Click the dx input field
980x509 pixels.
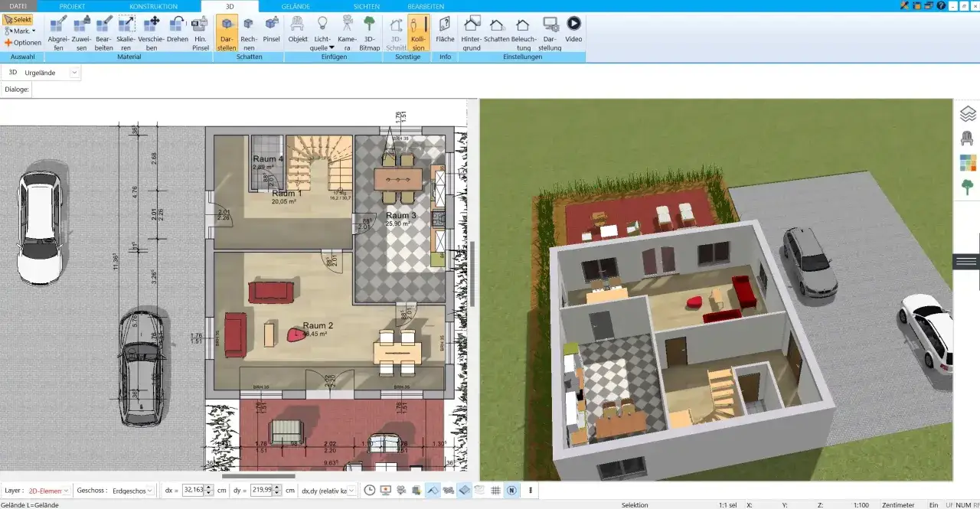tap(194, 490)
